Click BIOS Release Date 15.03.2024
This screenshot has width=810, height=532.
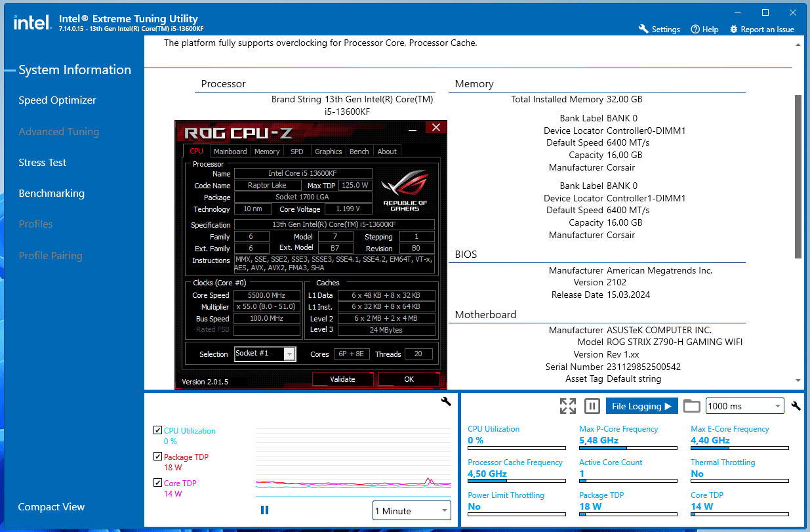[628, 295]
